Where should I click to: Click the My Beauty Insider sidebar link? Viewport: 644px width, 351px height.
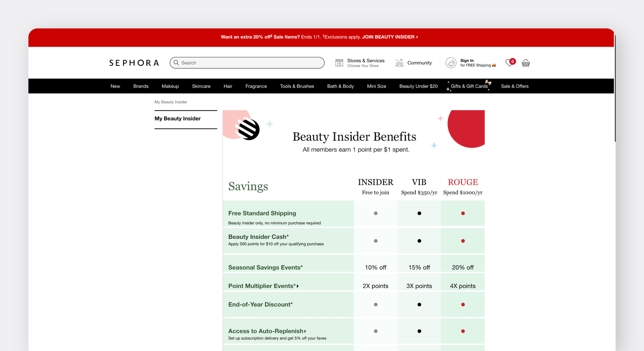pos(177,119)
